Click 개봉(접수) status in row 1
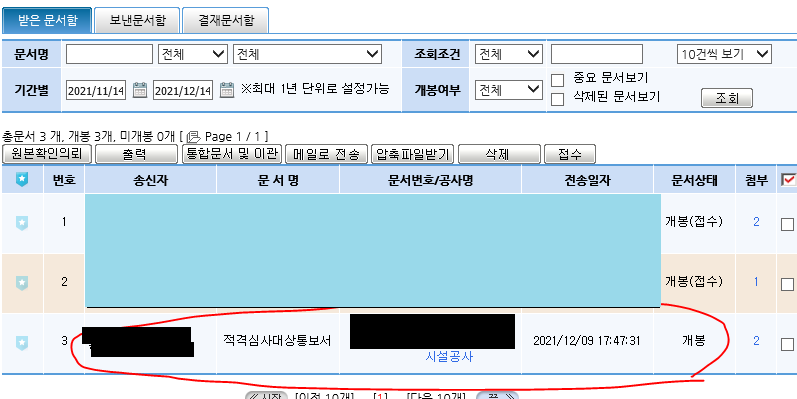 tap(693, 222)
